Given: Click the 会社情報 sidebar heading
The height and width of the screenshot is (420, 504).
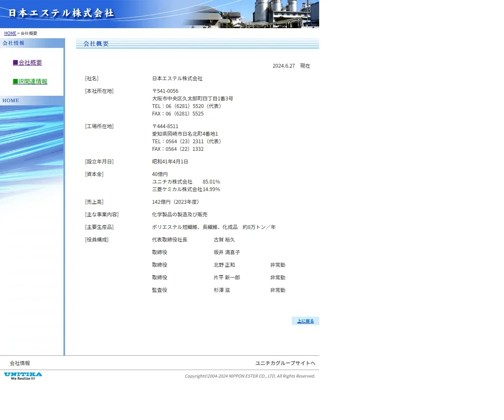Looking at the screenshot, I should tap(32, 43).
